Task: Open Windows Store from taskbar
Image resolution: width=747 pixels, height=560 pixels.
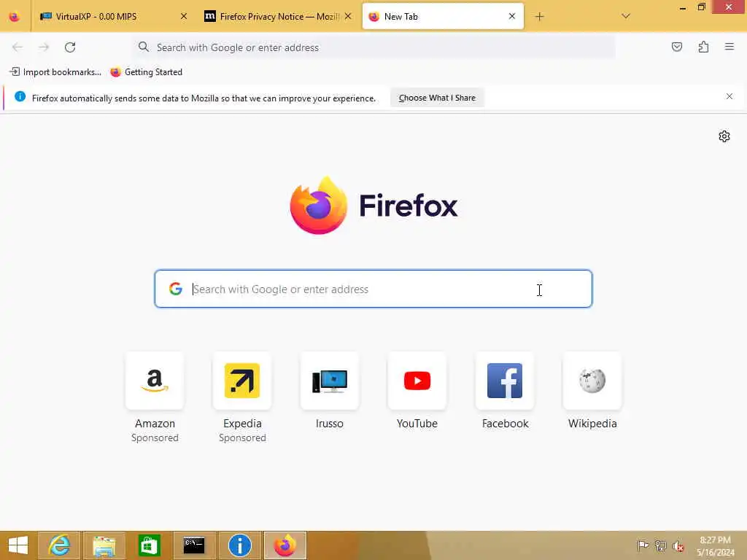Action: click(x=149, y=545)
